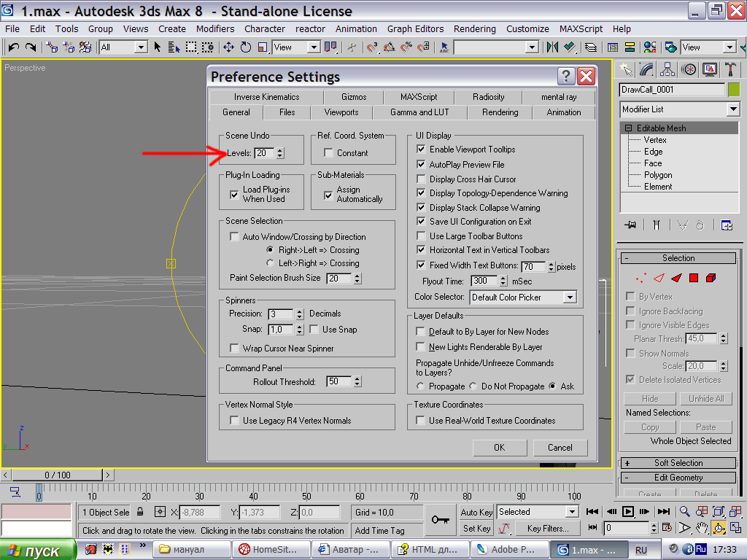Select Edge sub-object triangle outline icon
The image size is (747, 560).
tap(659, 278)
